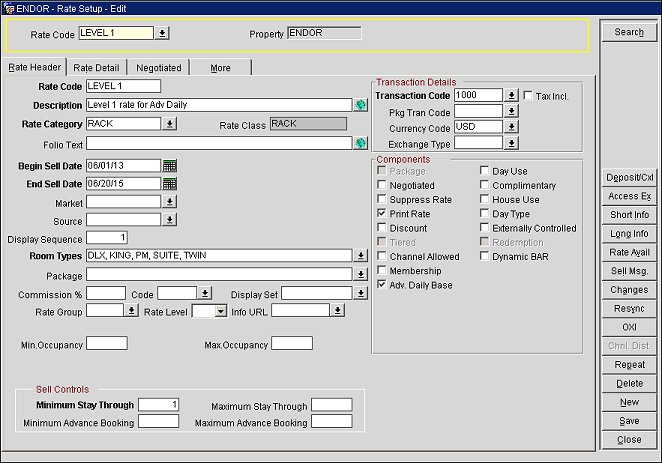
Task: Toggle the Dynamic BAR checkbox
Action: pos(485,257)
